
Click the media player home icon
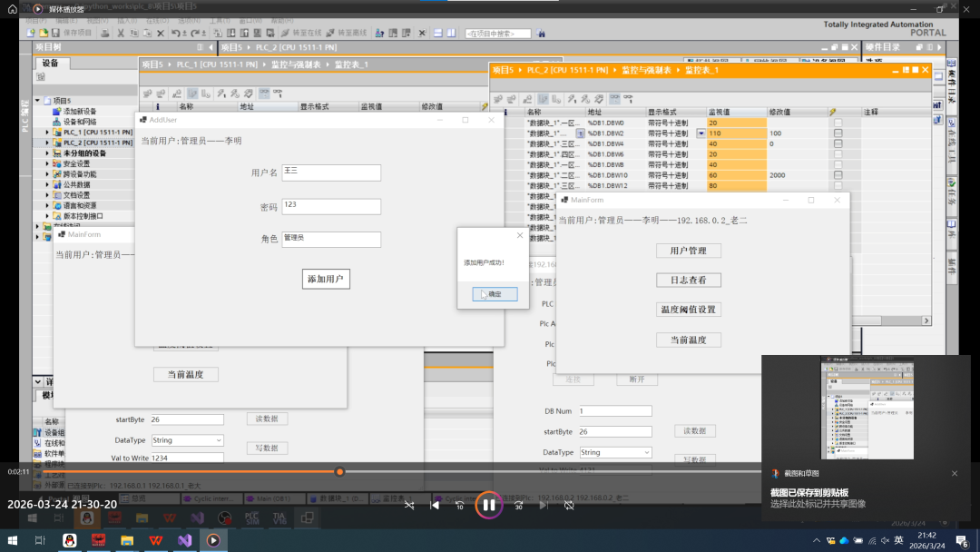tap(13, 9)
